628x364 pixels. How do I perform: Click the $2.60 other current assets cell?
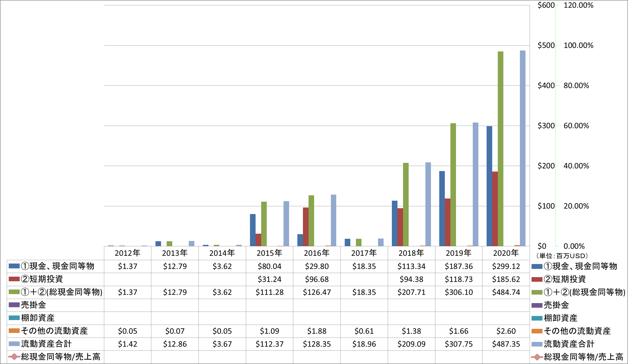pos(506,331)
